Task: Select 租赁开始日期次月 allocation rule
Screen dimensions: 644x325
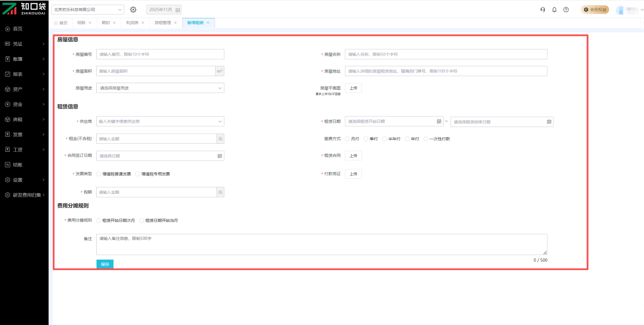Action: 99,220
